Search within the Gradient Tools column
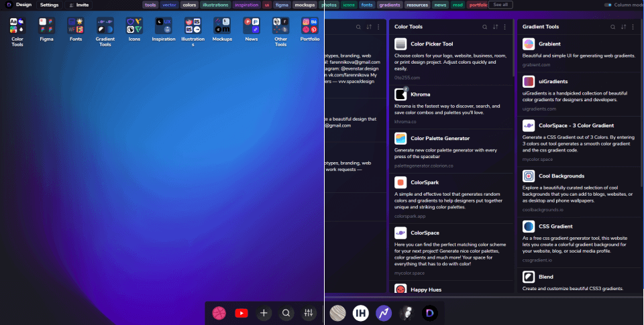644x325 pixels. pos(612,27)
